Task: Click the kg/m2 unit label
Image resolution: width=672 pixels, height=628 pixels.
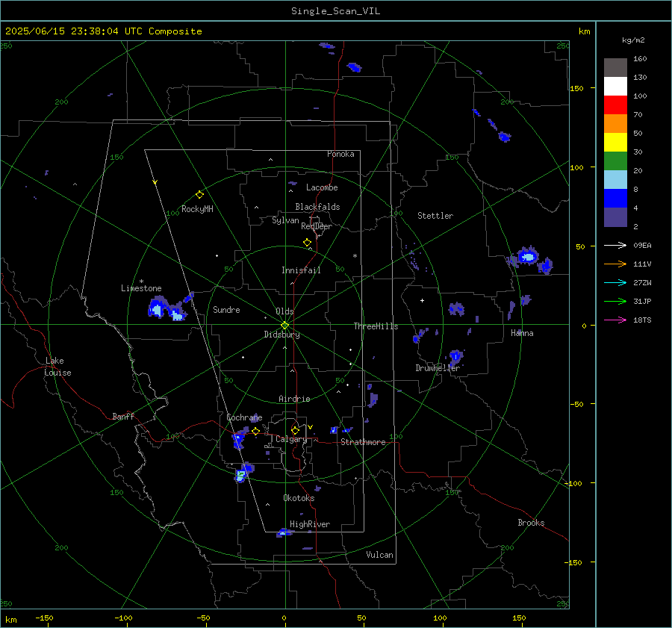Action: (633, 40)
